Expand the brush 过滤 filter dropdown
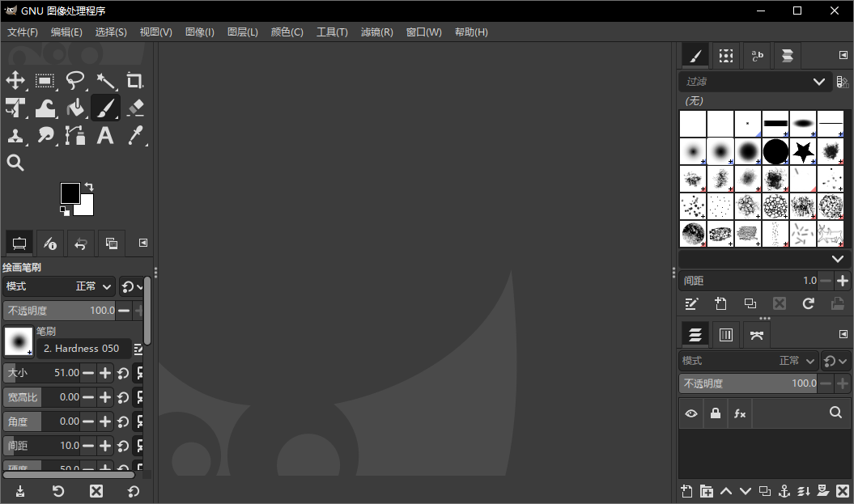 click(x=818, y=82)
